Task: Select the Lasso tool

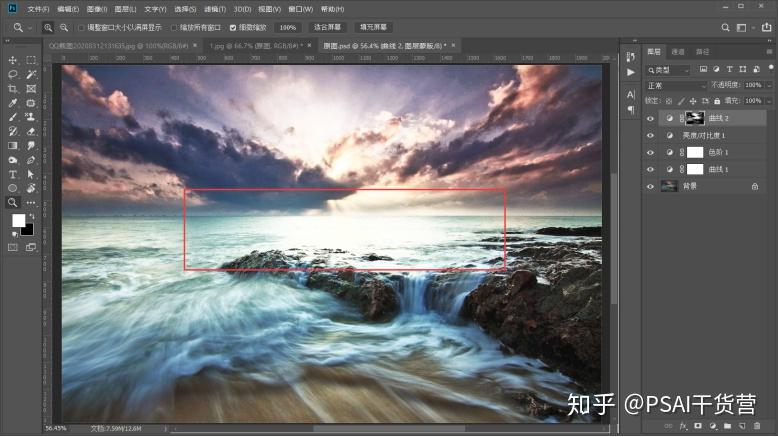Action: tap(12, 74)
